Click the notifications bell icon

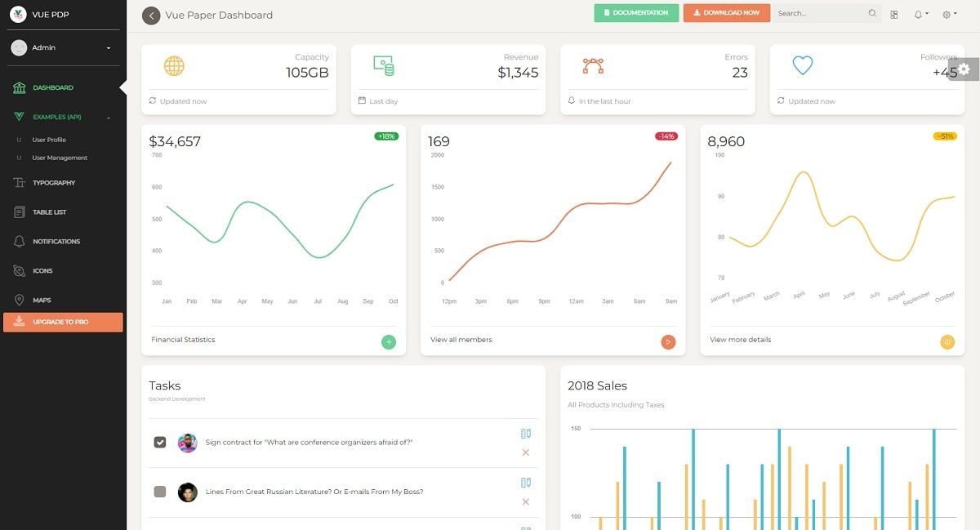919,13
